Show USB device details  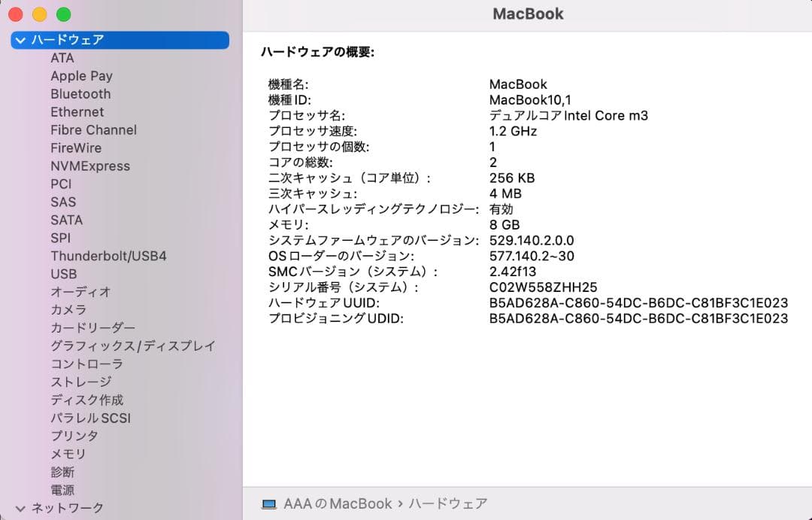(x=62, y=274)
